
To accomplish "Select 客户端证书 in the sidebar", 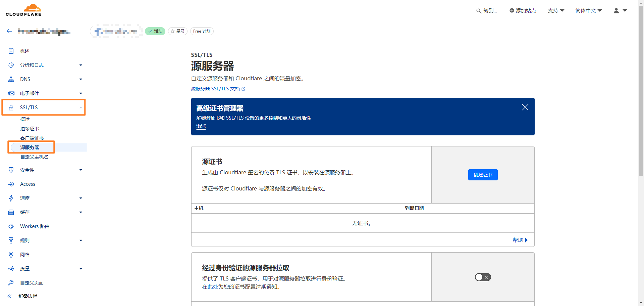I will click(32, 138).
